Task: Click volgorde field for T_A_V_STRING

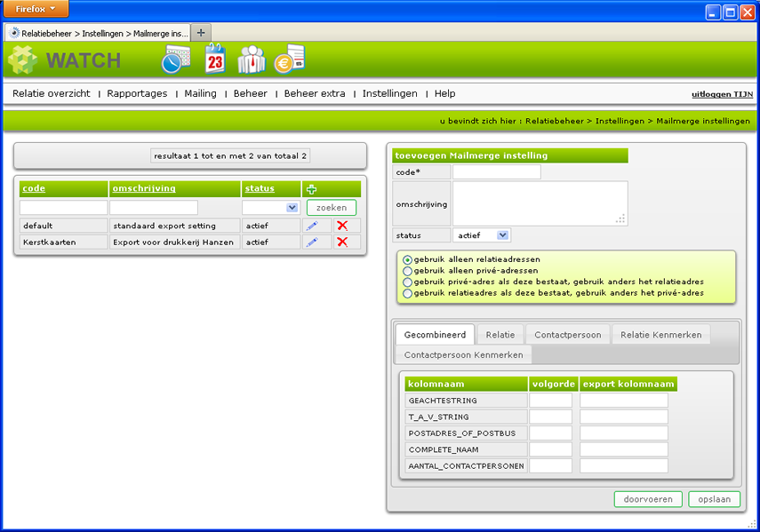Action: (x=550, y=417)
